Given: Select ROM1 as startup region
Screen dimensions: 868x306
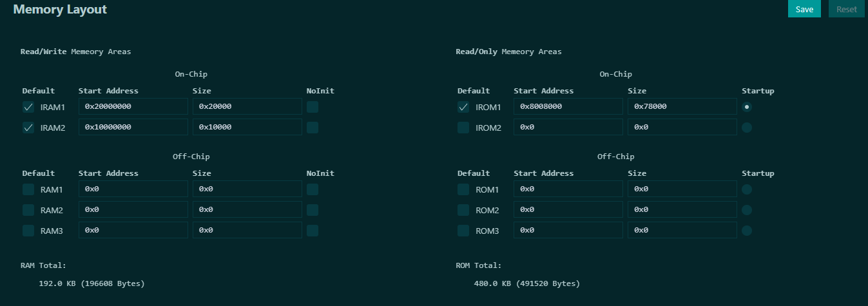Looking at the screenshot, I should click(x=747, y=189).
